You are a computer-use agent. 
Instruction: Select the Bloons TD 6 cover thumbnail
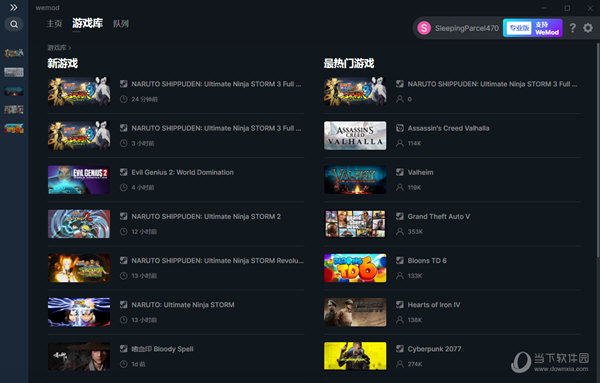coord(355,268)
